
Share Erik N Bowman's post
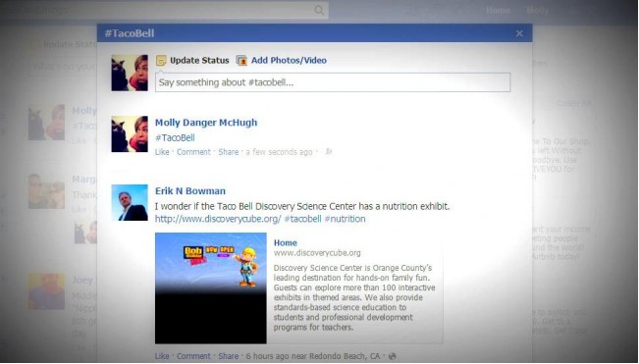coord(228,356)
